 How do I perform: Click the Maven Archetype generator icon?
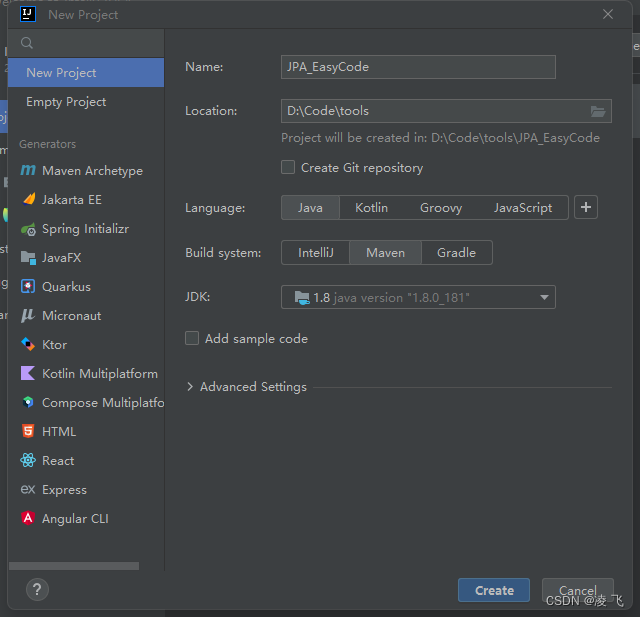(x=28, y=170)
